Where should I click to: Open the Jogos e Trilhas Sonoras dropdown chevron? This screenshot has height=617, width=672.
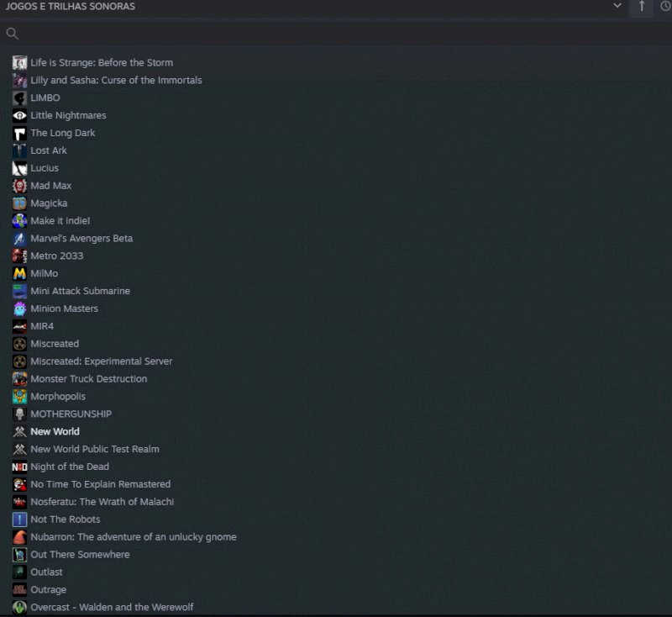click(618, 6)
